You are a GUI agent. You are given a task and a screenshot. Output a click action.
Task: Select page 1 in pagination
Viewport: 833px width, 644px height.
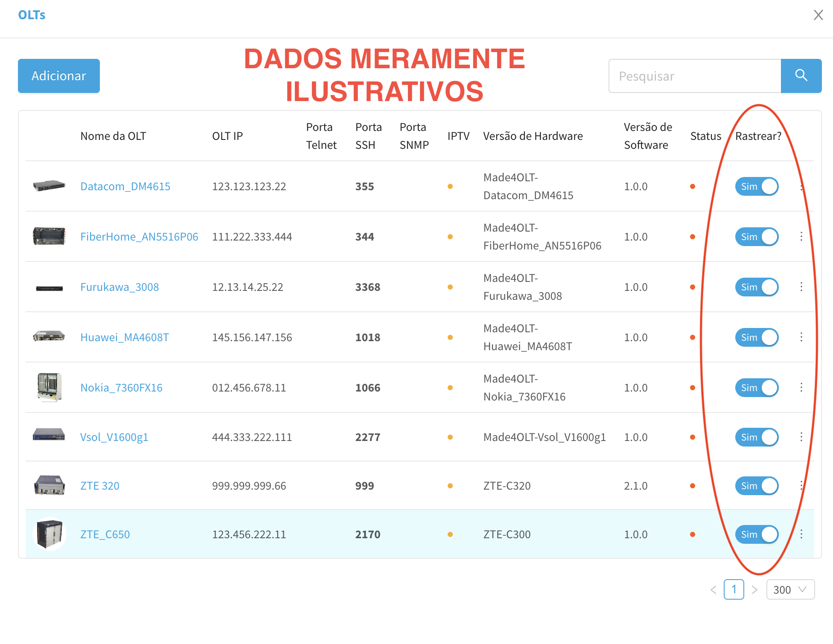click(734, 589)
